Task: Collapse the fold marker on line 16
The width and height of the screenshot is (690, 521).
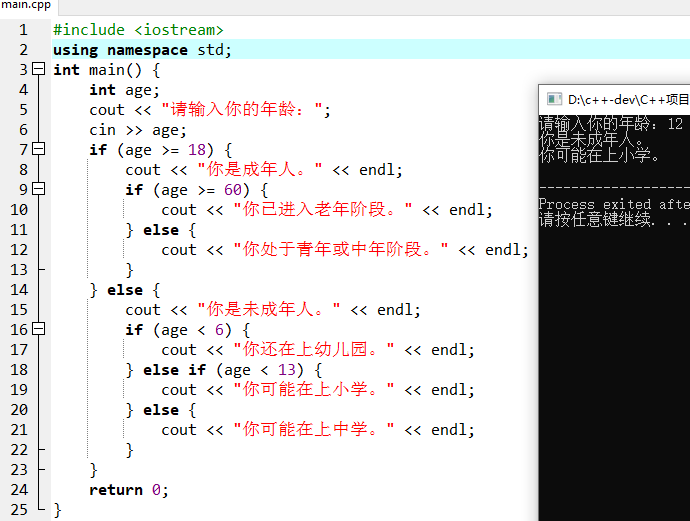Action: click(x=39, y=329)
